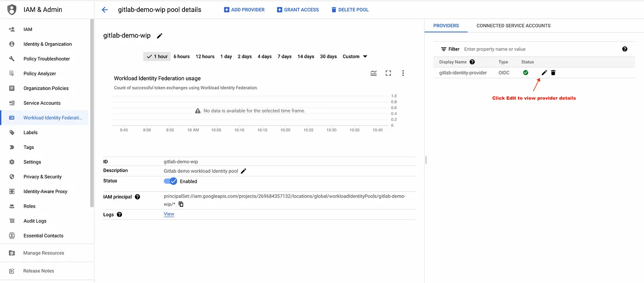Expand chart to fullscreen
Screen dimensions: 644x283
(388, 73)
